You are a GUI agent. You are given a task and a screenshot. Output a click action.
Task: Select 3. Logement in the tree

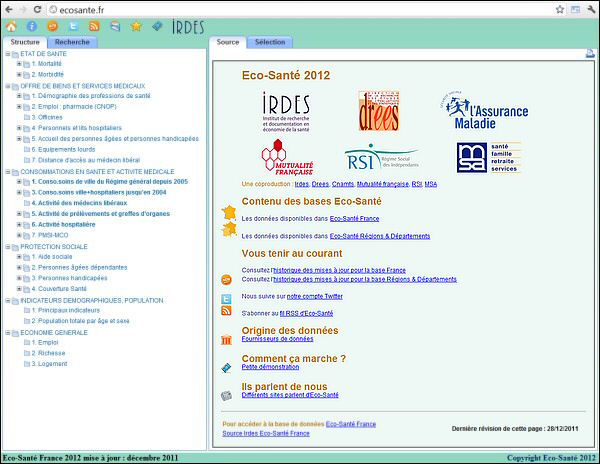[49, 364]
